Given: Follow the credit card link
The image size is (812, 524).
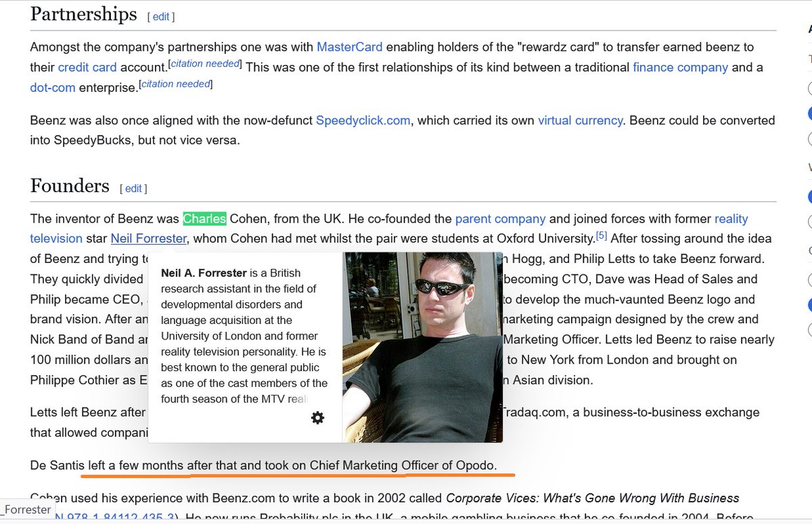Looking at the screenshot, I should pyautogui.click(x=87, y=68).
